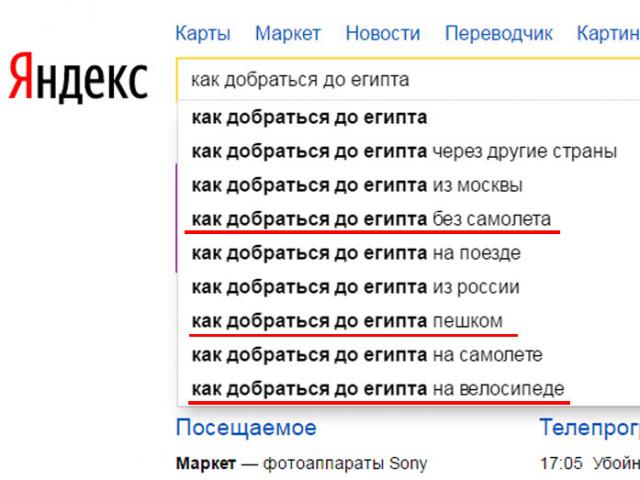Open the Новости section

coord(383,34)
